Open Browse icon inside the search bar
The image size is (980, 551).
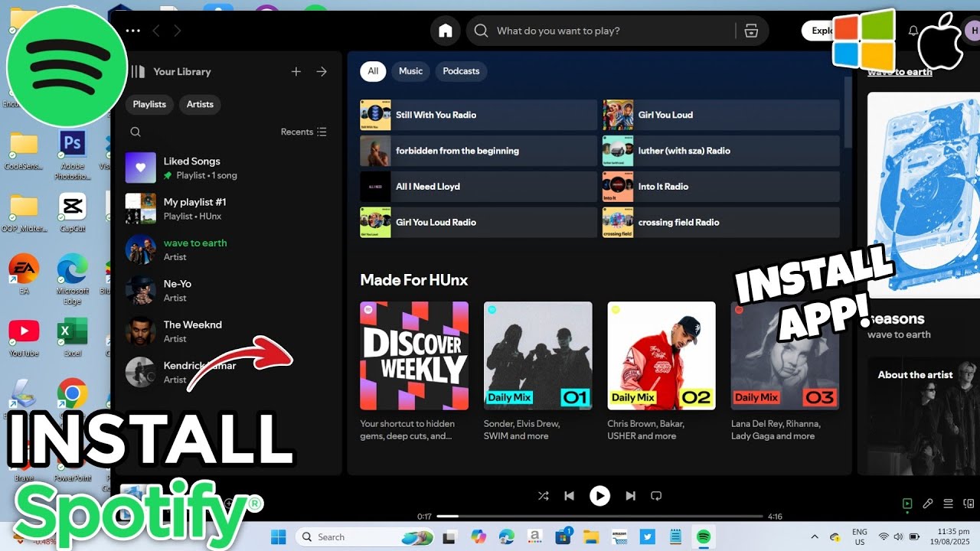click(x=751, y=31)
